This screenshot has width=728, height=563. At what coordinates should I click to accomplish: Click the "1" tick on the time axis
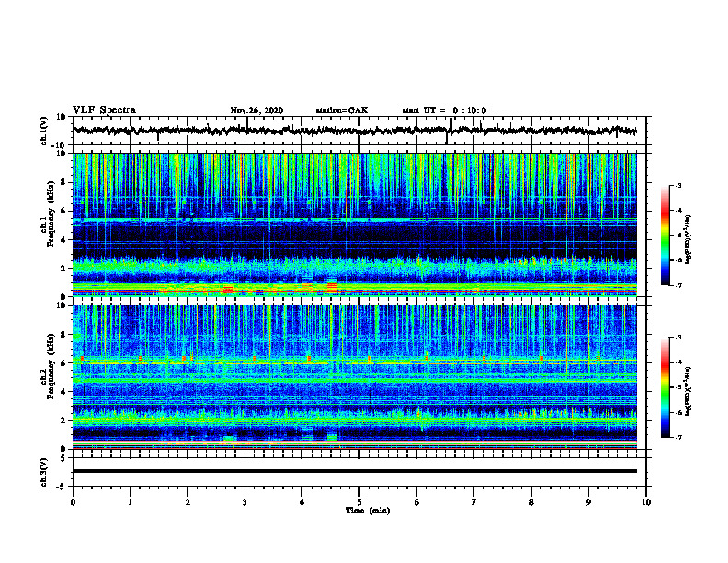130,502
